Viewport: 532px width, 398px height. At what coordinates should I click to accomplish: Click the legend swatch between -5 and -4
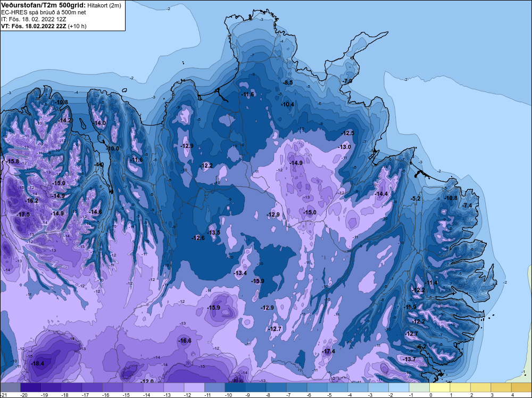pyautogui.click(x=338, y=387)
